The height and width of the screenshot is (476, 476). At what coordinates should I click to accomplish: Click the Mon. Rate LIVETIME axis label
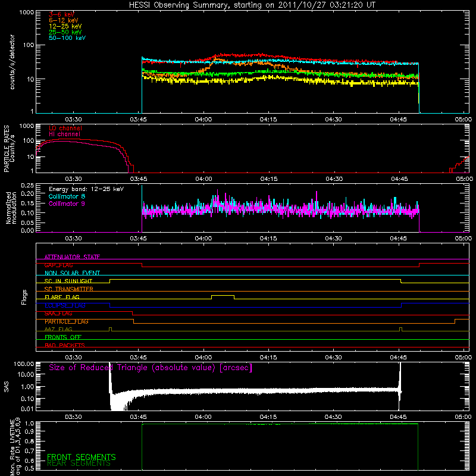(x=15, y=447)
